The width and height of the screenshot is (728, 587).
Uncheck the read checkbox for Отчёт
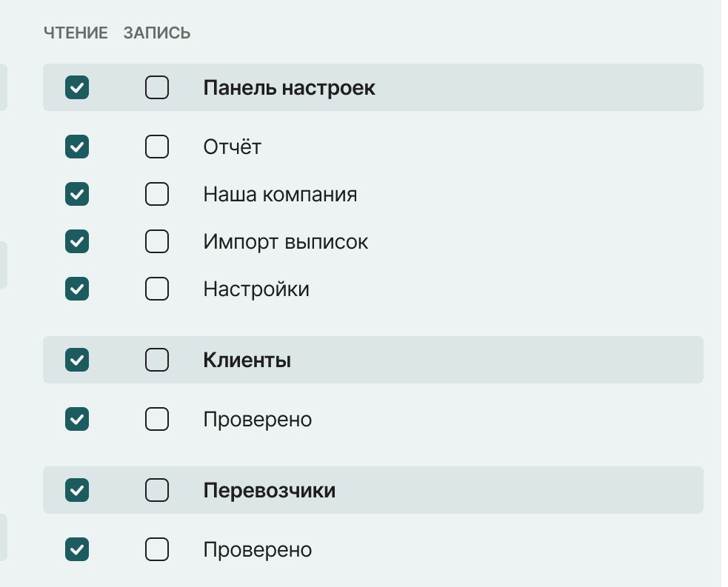(x=77, y=147)
